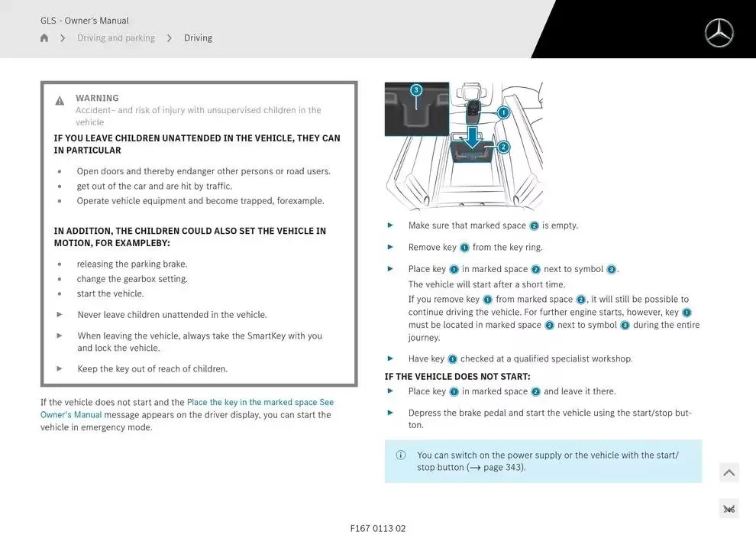Click the info icon in the blue note
Screen dimensions: 756x535
pos(401,456)
